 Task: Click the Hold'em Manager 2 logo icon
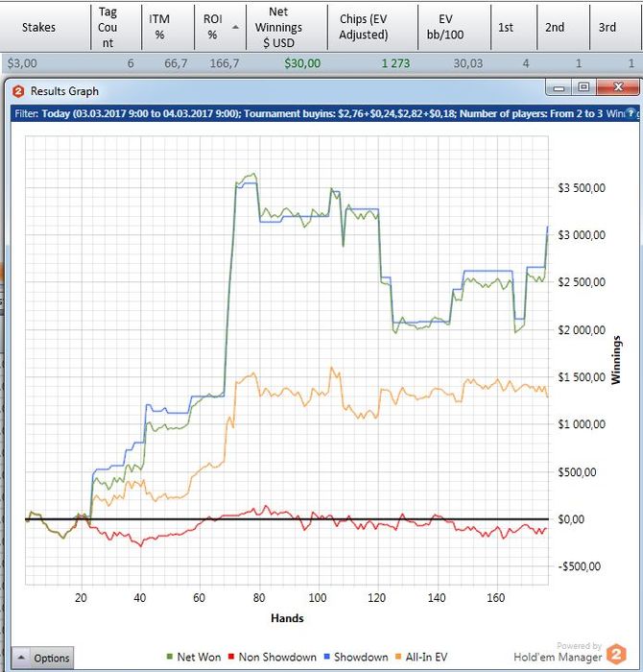tap(616, 655)
